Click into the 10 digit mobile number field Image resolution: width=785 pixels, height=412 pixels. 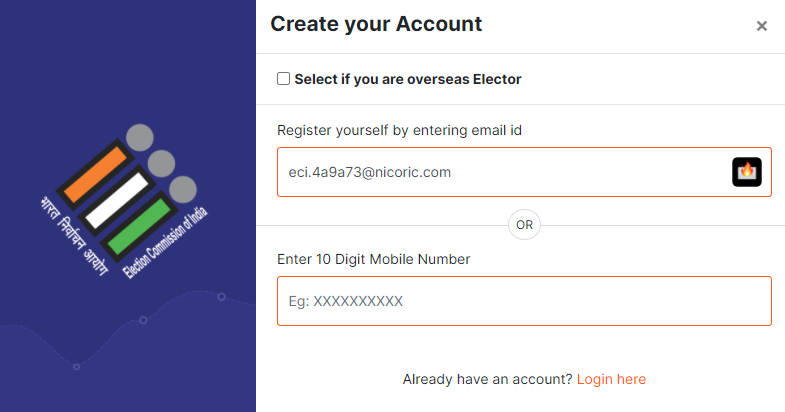pos(524,301)
